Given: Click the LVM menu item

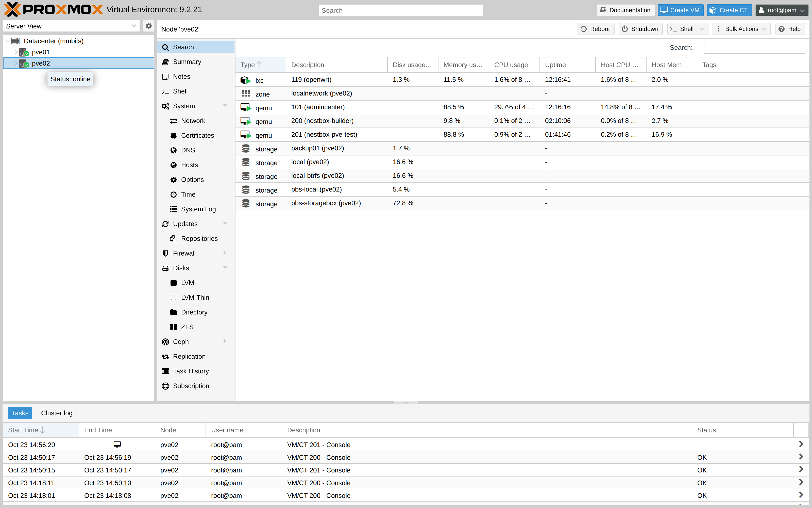Looking at the screenshot, I should click(x=196, y=283).
